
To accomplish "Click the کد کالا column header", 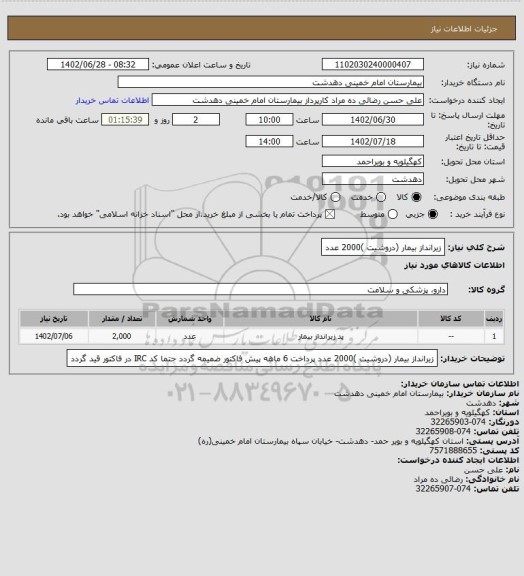I will (x=451, y=318).
